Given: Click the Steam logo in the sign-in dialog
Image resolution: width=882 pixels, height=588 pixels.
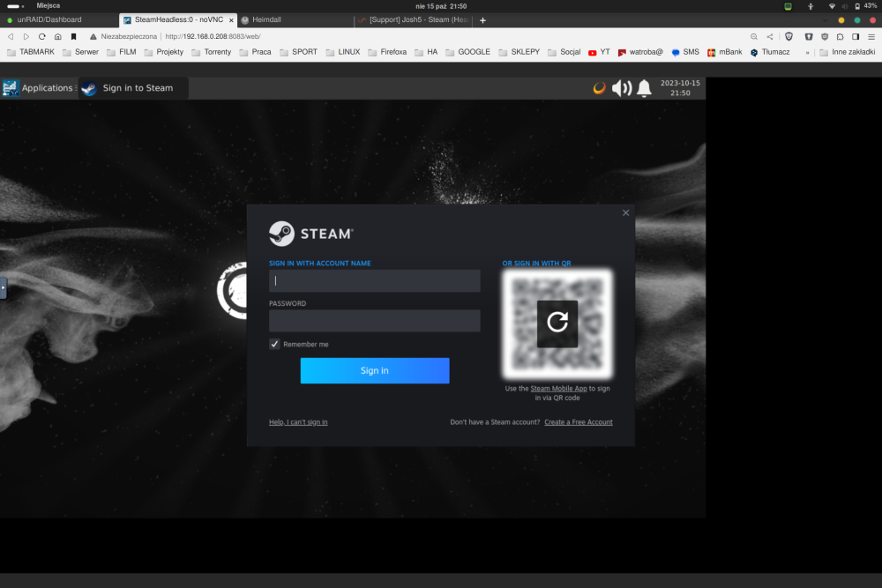Looking at the screenshot, I should pos(311,234).
